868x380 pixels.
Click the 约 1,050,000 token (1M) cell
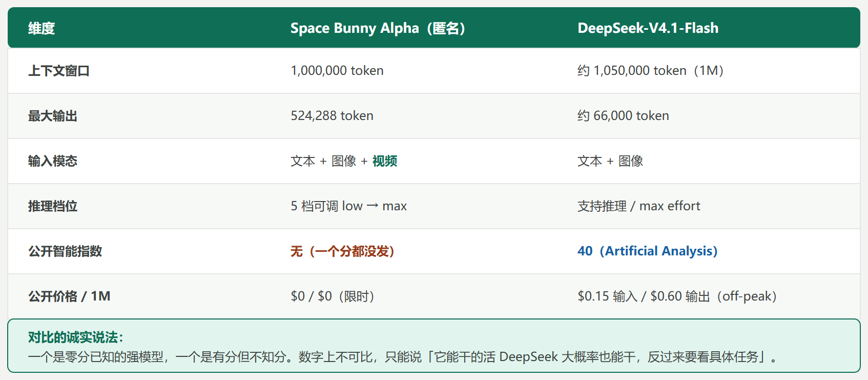point(650,71)
